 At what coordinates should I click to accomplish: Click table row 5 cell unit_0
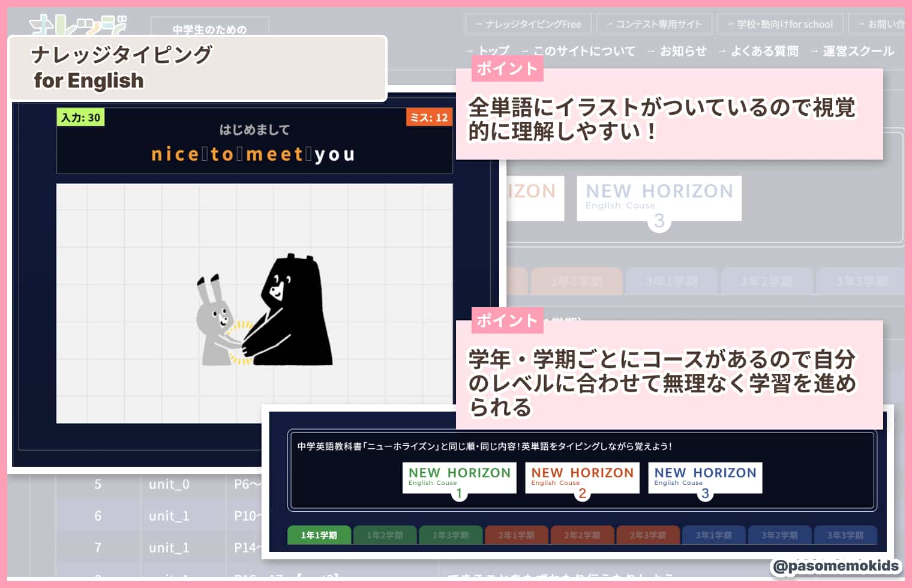coord(169,484)
